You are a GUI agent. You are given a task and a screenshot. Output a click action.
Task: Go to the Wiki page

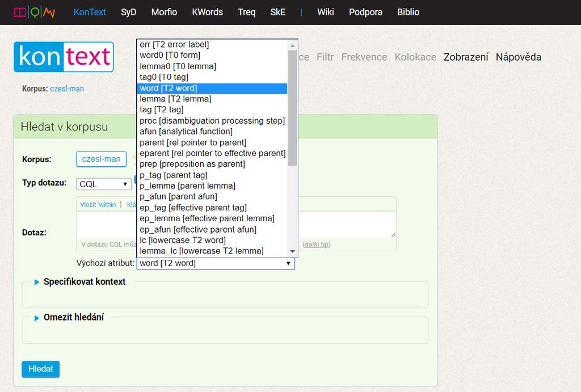(x=326, y=12)
